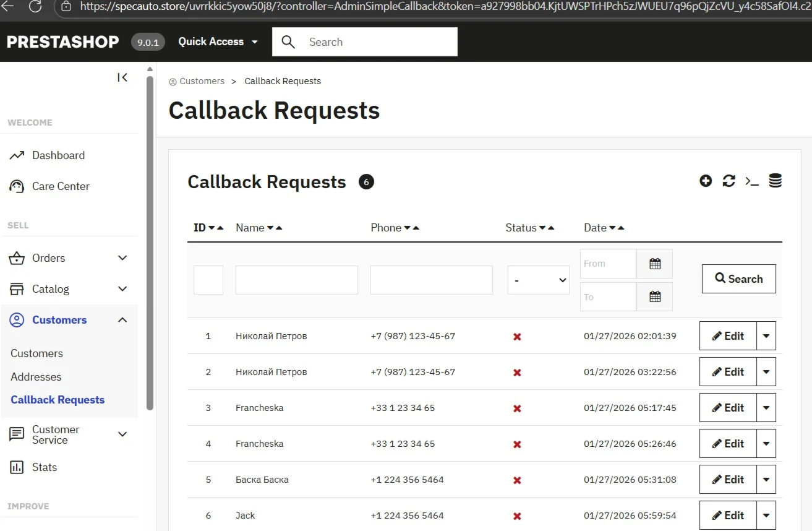Open the SQL query console icon
This screenshot has width=812, height=531.
pos(752,181)
